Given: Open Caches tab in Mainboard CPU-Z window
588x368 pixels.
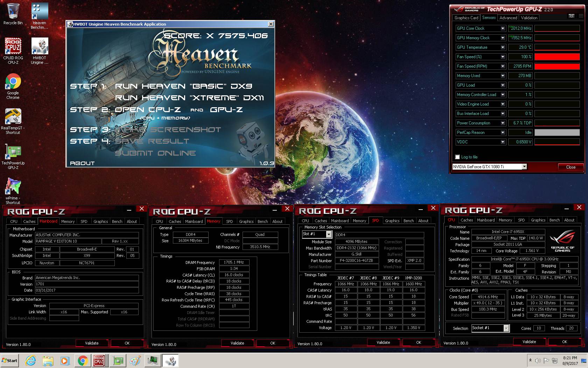Looking at the screenshot, I should point(29,222).
